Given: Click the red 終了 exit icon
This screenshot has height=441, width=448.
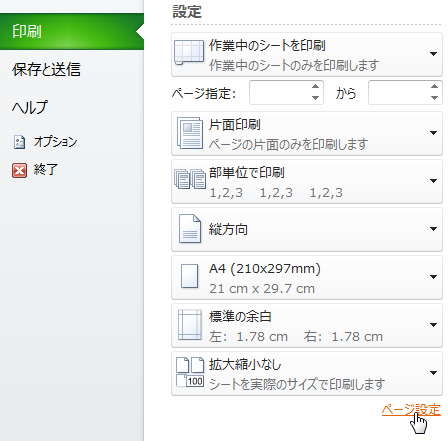Looking at the screenshot, I should pyautogui.click(x=19, y=170).
